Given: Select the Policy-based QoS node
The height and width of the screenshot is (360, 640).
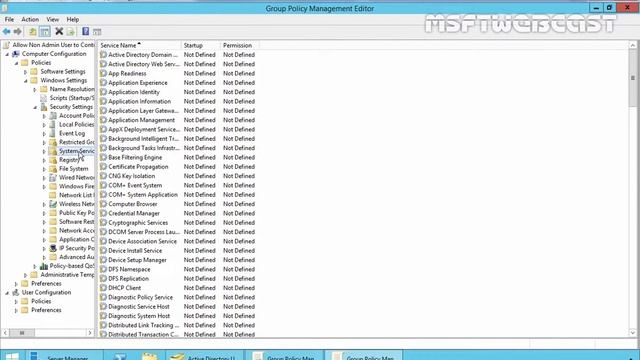Looking at the screenshot, I should [72, 266].
